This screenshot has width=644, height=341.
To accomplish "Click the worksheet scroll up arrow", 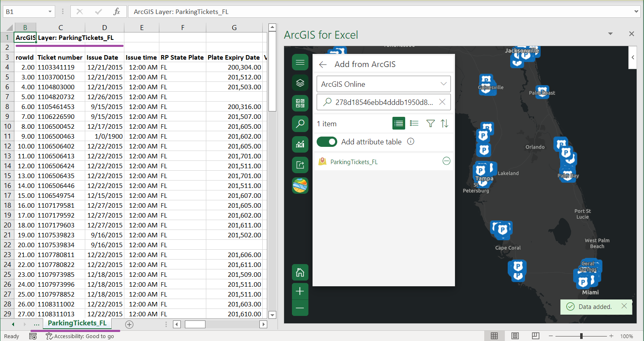I will [x=272, y=28].
